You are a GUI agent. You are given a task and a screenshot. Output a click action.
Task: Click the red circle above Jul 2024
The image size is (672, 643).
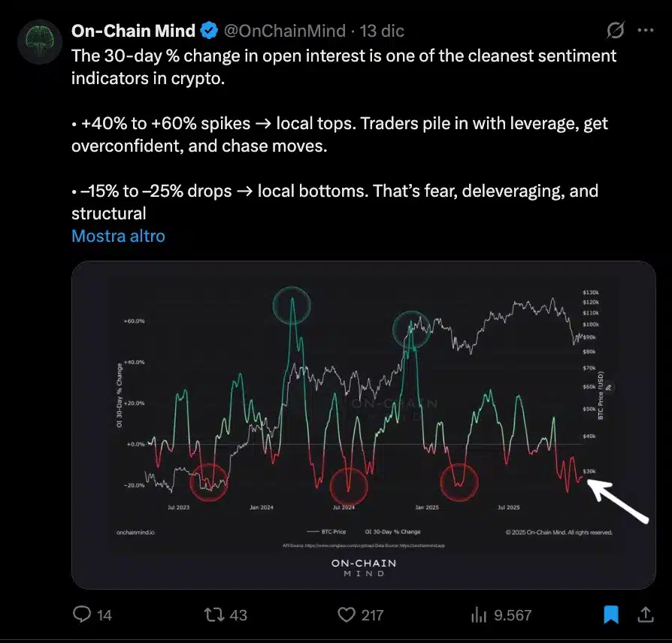click(348, 485)
